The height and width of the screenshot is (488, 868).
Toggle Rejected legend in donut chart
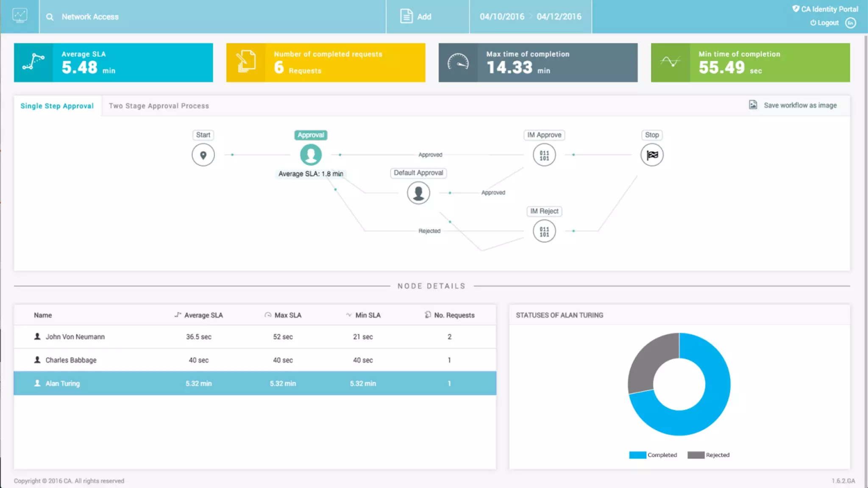tap(709, 455)
